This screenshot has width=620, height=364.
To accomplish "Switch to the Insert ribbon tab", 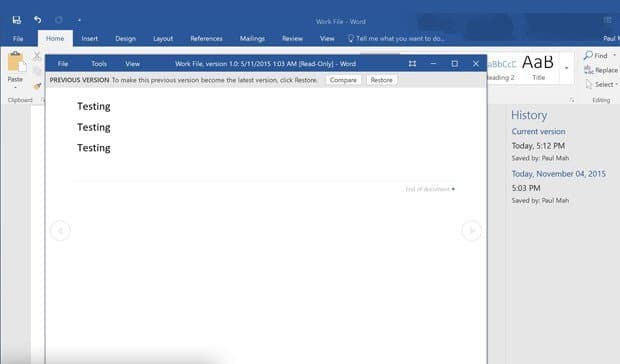I will 90,38.
